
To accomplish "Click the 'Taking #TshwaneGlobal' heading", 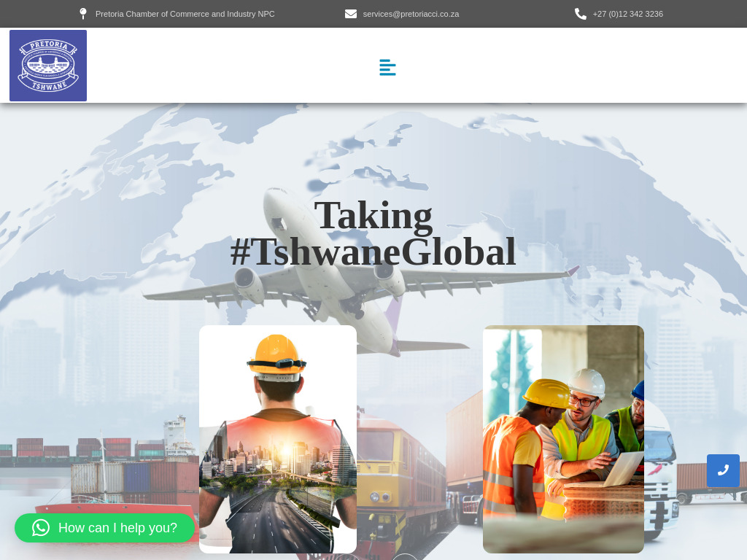I will coord(373,234).
